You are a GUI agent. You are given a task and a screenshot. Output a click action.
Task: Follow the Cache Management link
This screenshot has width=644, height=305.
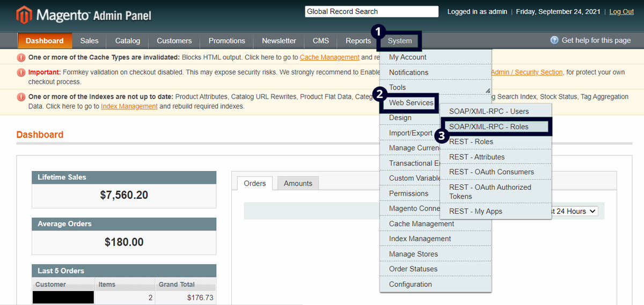tap(330, 57)
